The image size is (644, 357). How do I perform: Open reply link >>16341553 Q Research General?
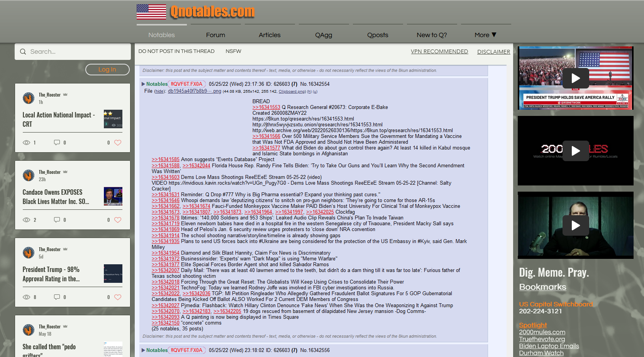[x=266, y=107]
